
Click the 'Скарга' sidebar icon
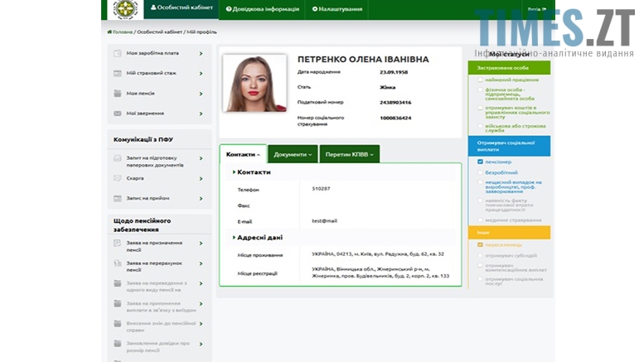(x=119, y=178)
